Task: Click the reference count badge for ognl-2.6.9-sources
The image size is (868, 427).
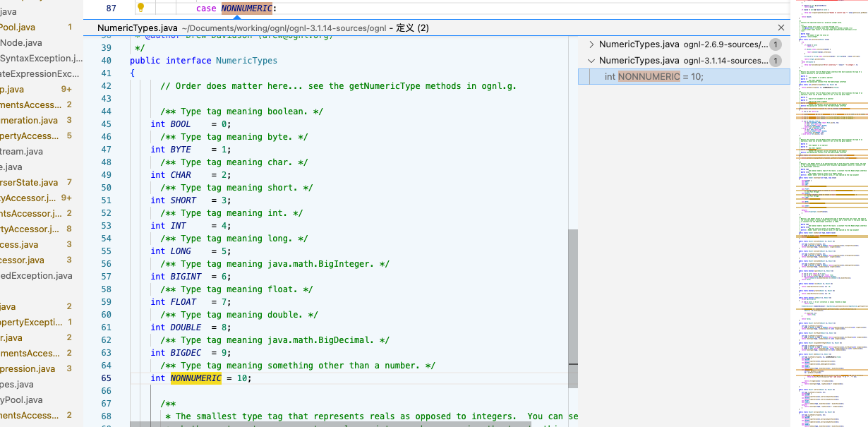Action: point(775,44)
